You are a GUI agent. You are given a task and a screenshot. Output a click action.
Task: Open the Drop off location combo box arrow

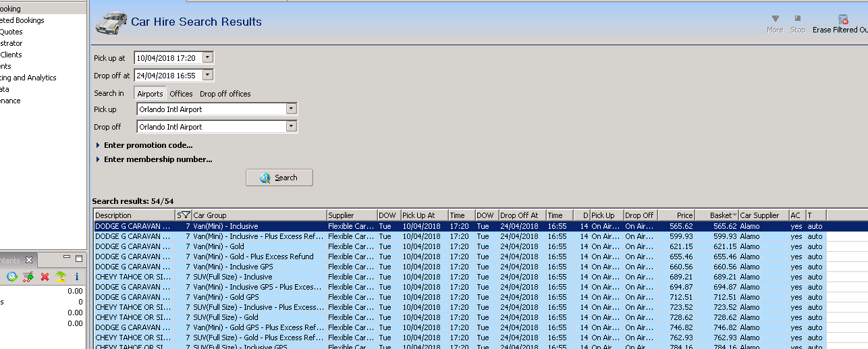coord(292,126)
